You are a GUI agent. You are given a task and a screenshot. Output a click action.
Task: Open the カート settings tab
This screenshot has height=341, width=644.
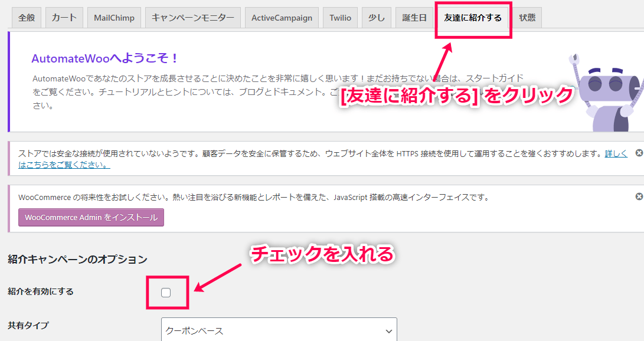click(x=64, y=18)
